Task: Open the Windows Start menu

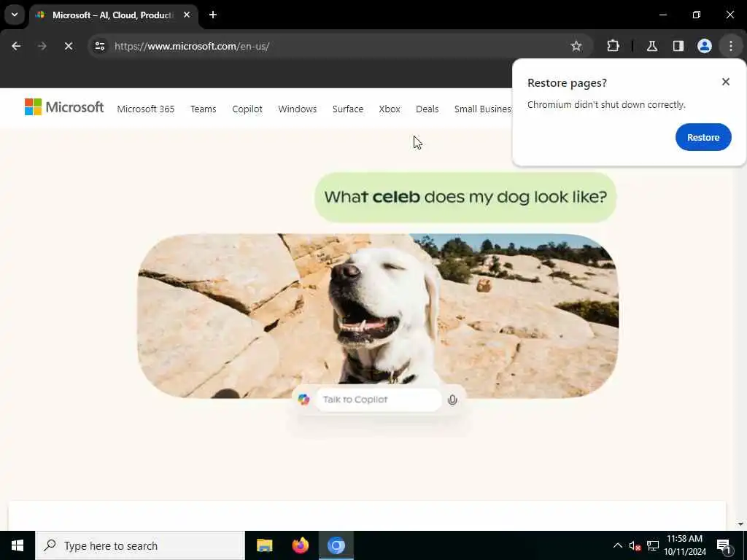Action: [x=18, y=545]
